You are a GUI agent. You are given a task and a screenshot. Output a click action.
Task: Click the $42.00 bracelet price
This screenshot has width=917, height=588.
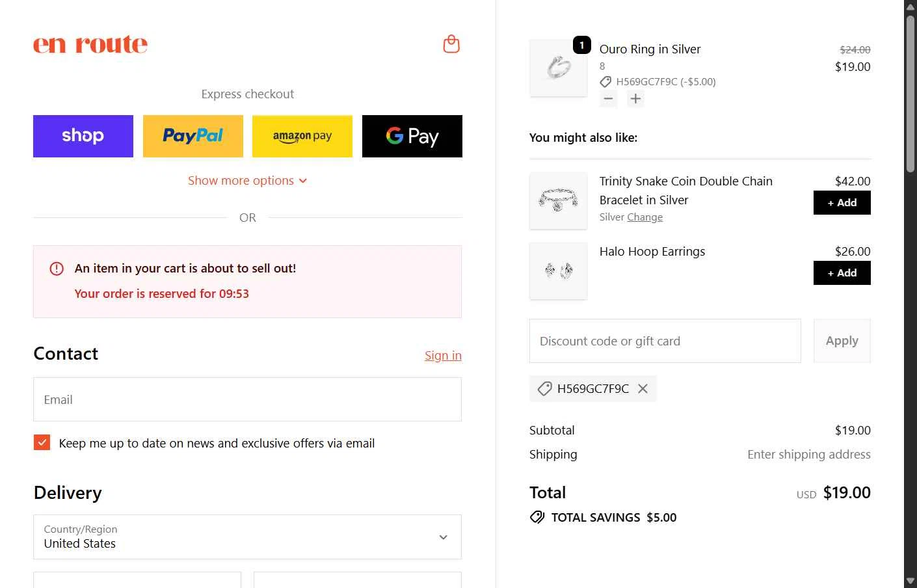853,181
